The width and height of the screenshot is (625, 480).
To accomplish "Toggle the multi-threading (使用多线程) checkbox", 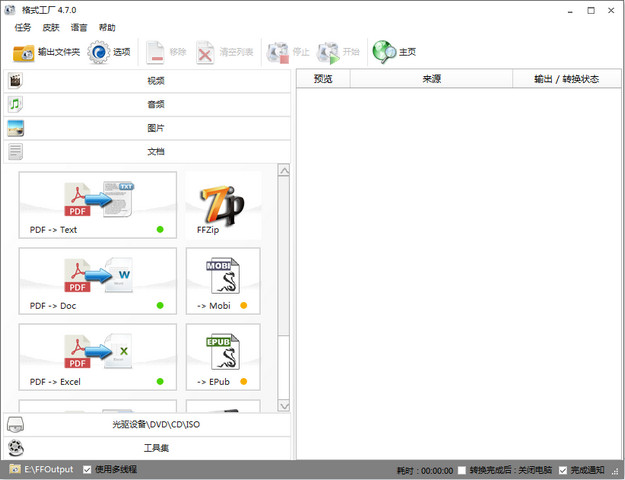I will click(x=87, y=470).
